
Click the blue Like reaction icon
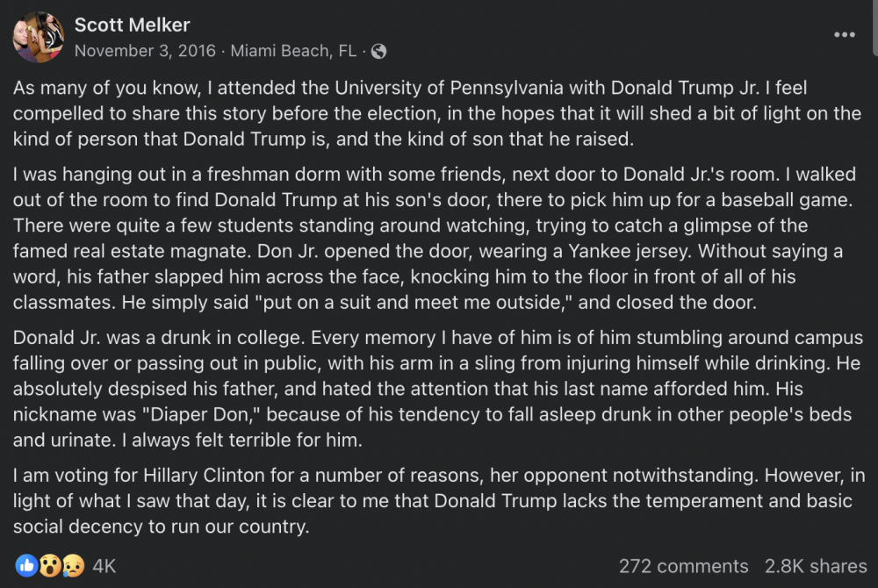[26, 565]
